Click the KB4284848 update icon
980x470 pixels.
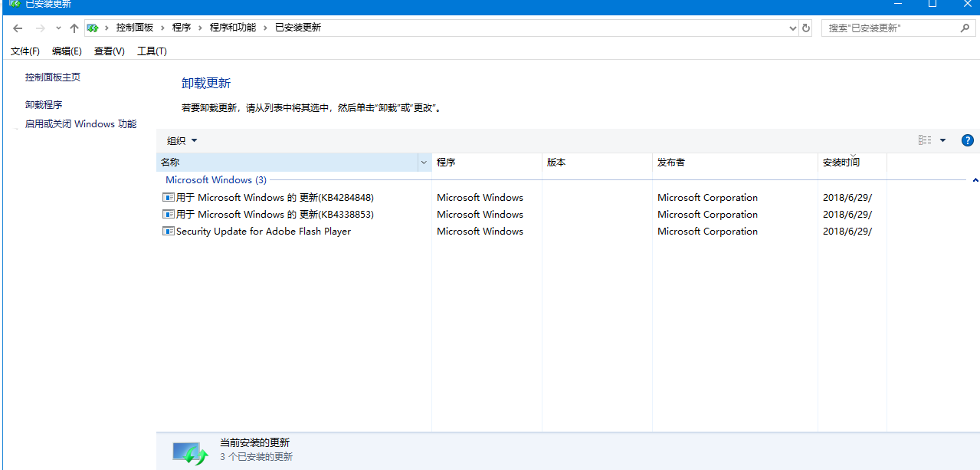(169, 198)
